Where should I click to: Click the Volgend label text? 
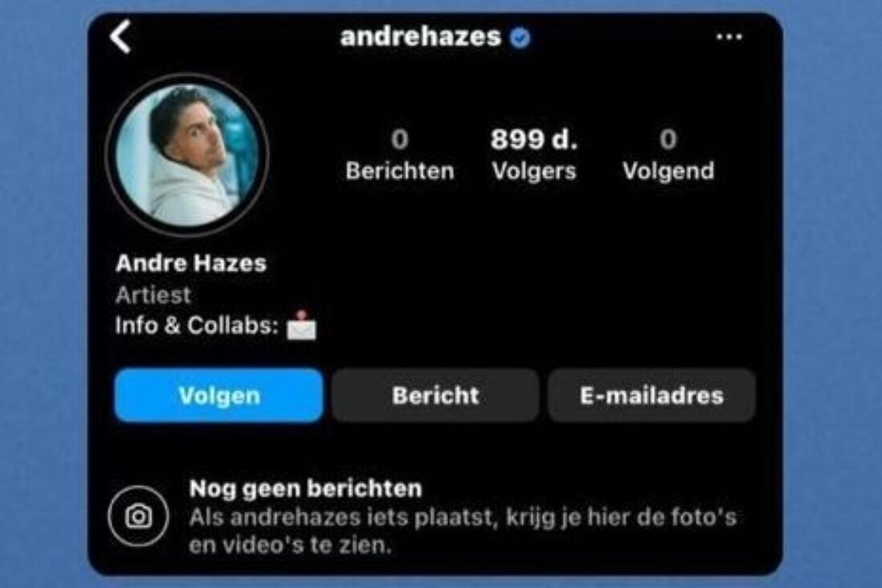(668, 170)
